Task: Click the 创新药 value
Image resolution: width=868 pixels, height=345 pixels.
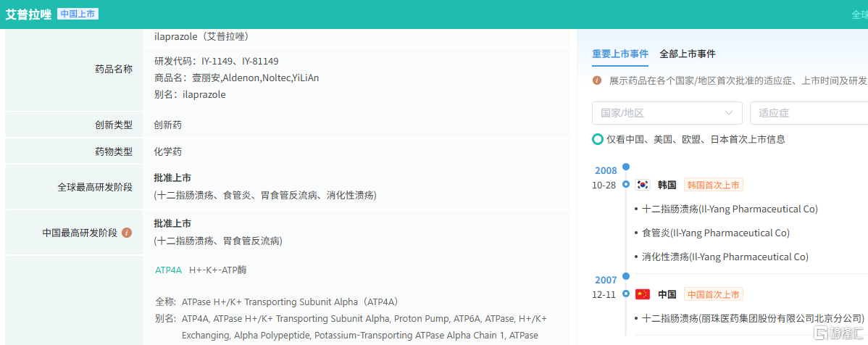Action: (x=168, y=125)
